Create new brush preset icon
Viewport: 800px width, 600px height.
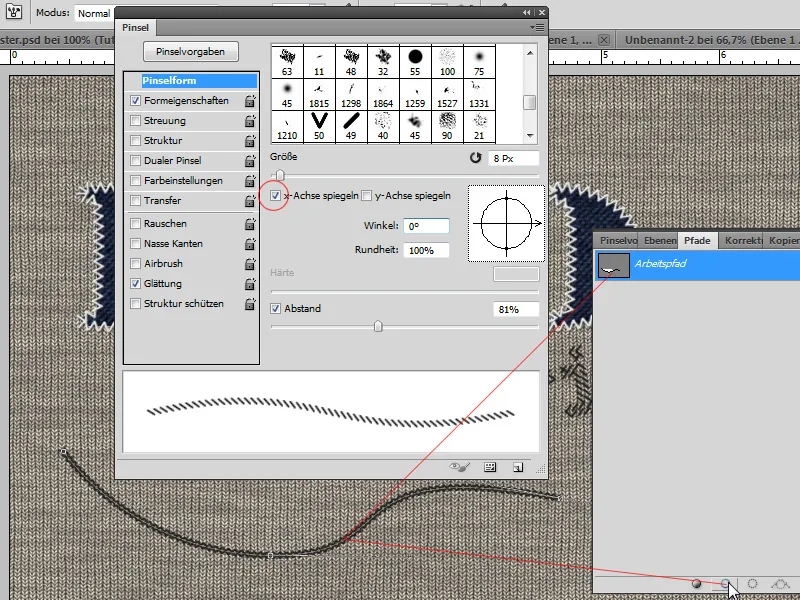click(518, 467)
